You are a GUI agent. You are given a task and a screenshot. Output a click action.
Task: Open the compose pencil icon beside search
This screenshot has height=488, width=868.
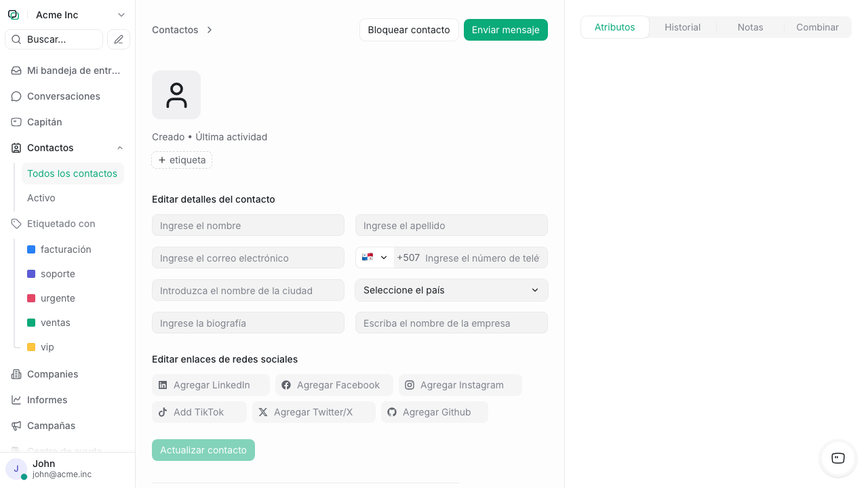[119, 39]
